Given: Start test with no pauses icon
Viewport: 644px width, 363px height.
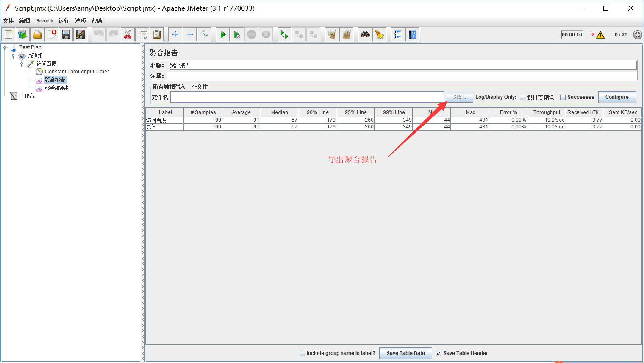Looking at the screenshot, I should point(237,34).
